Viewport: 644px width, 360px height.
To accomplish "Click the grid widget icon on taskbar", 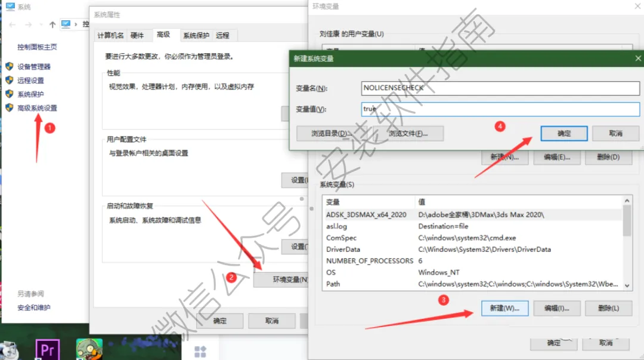I will [x=200, y=352].
